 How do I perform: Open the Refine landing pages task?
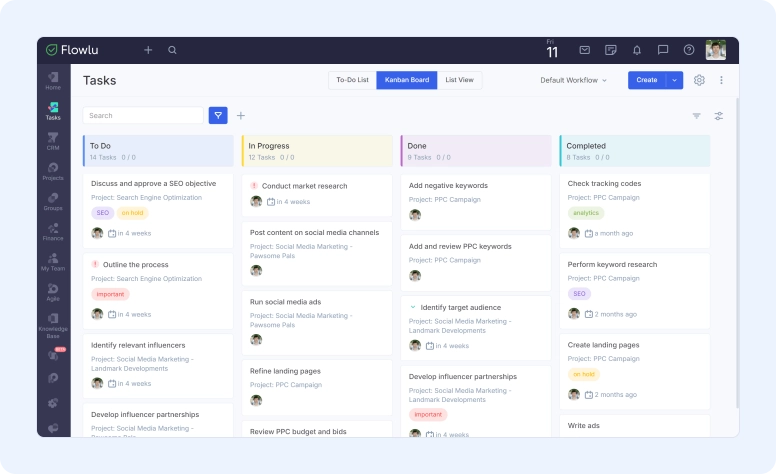[285, 371]
